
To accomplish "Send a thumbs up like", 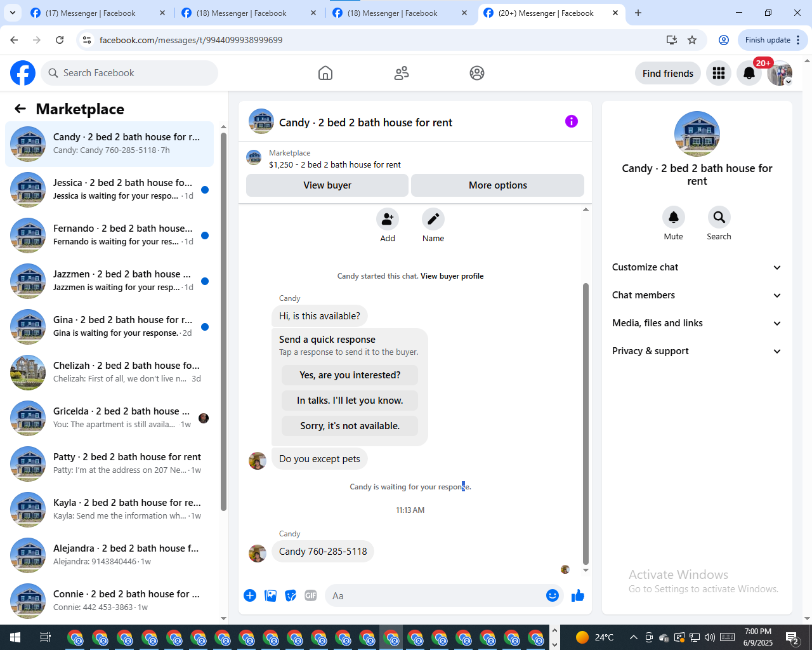I will click(578, 595).
